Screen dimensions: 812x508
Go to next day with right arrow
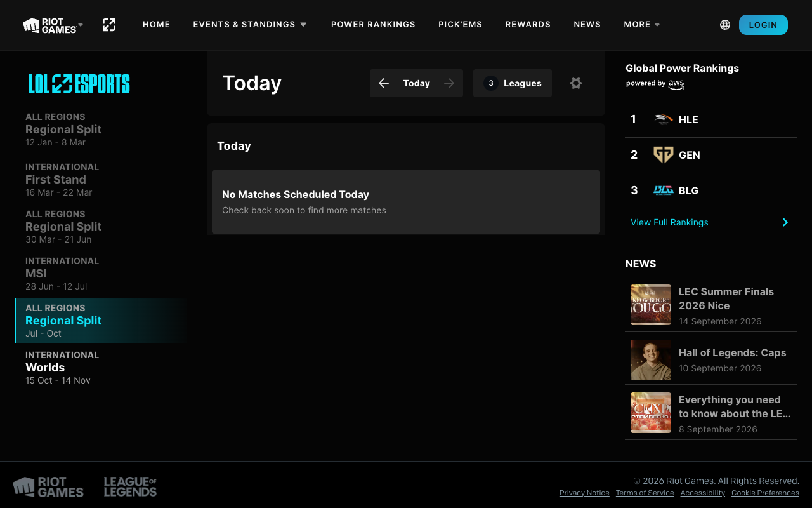(x=449, y=83)
